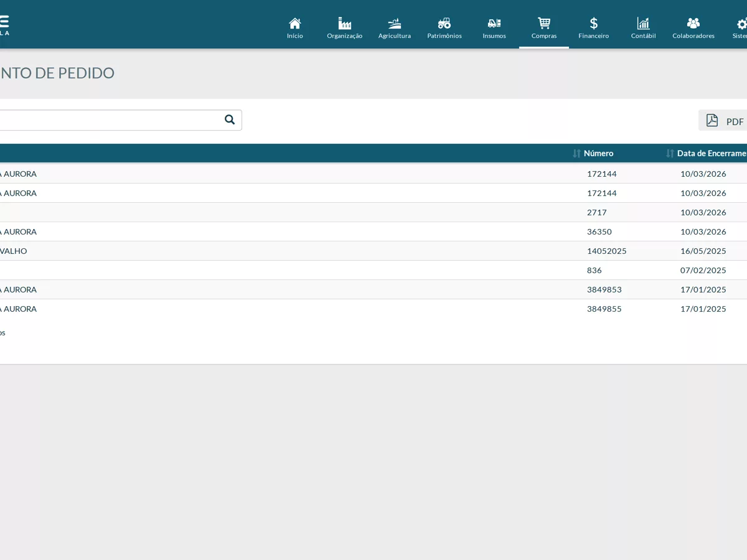Select the cell with number 3849855
The width and height of the screenshot is (747, 560).
(604, 309)
